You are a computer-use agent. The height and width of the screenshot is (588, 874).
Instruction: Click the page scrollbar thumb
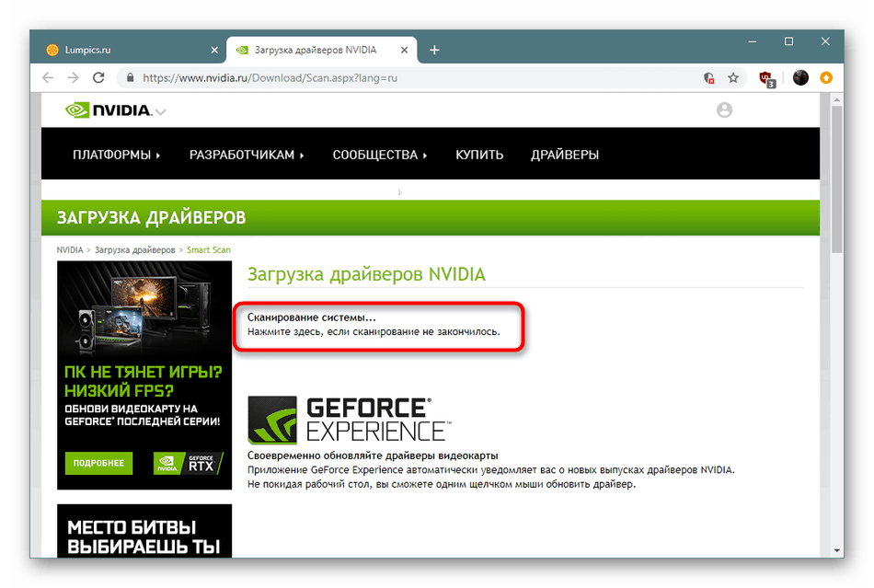click(x=836, y=179)
